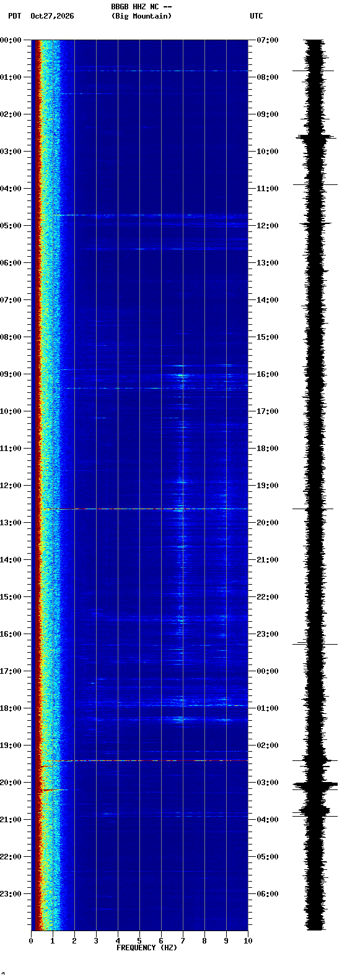Click the 05:00 PDT time label

click(11, 226)
